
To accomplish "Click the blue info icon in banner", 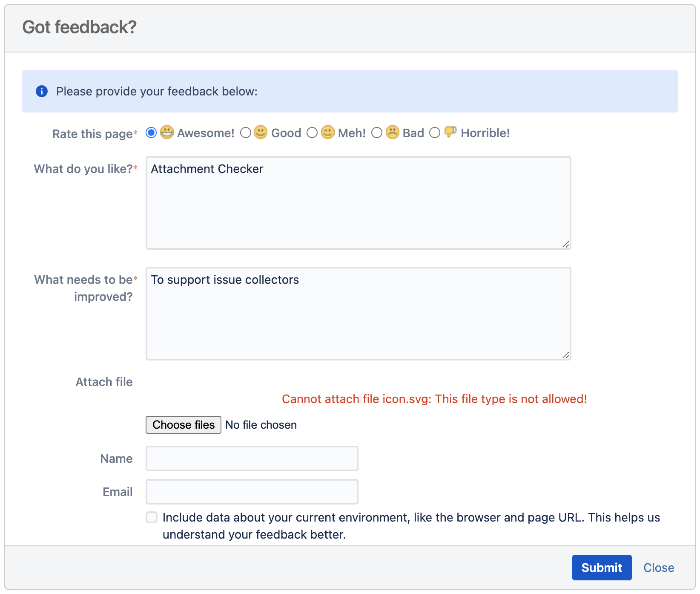I will (42, 91).
